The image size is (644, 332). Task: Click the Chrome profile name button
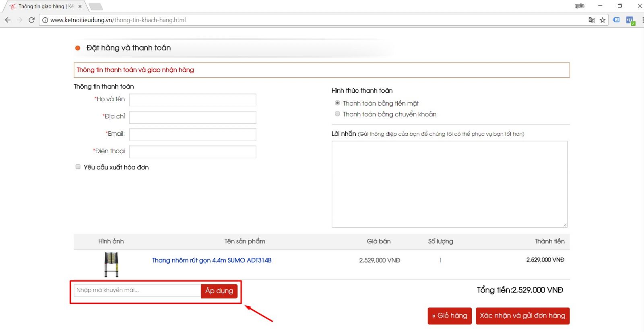coord(579,6)
